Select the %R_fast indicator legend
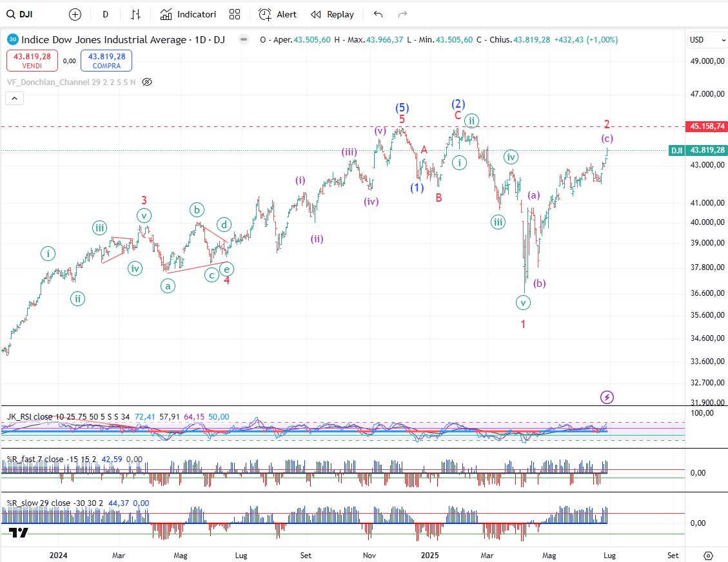Viewport: 728px width, 562px height. coord(52,460)
